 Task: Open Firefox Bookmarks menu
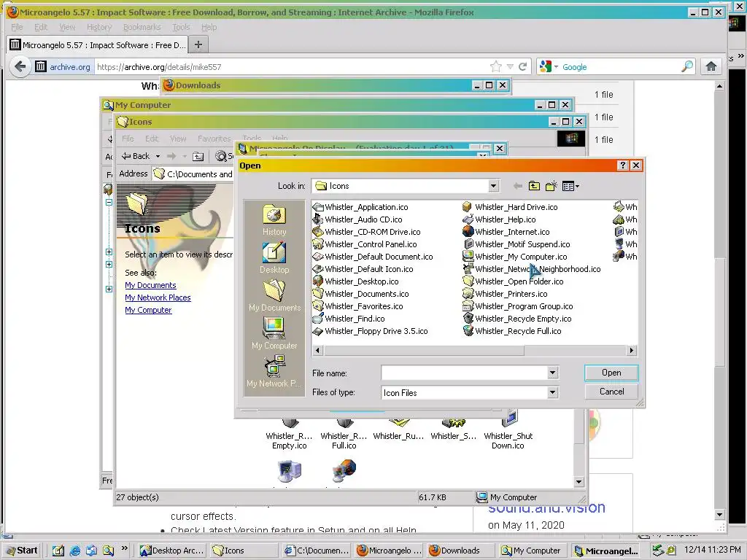click(142, 27)
